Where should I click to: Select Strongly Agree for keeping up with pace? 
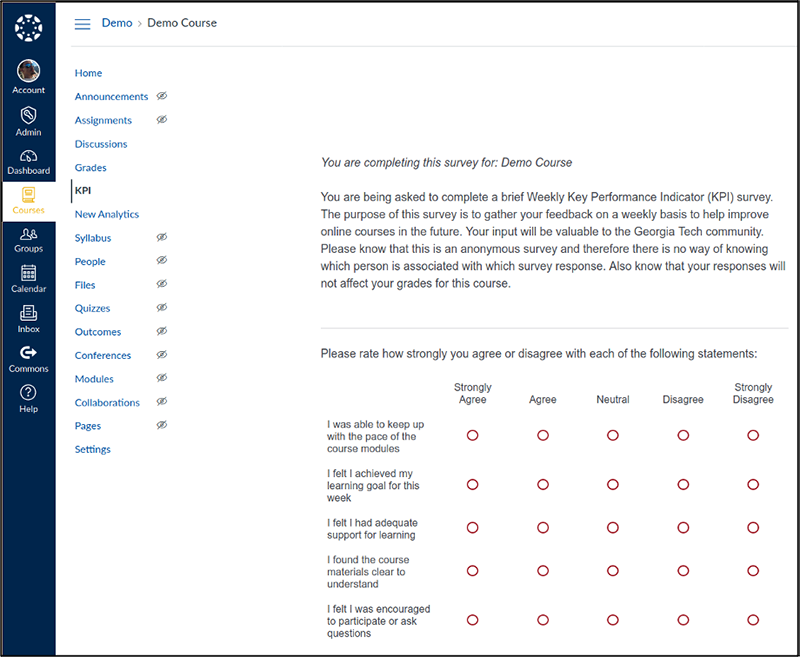(473, 435)
